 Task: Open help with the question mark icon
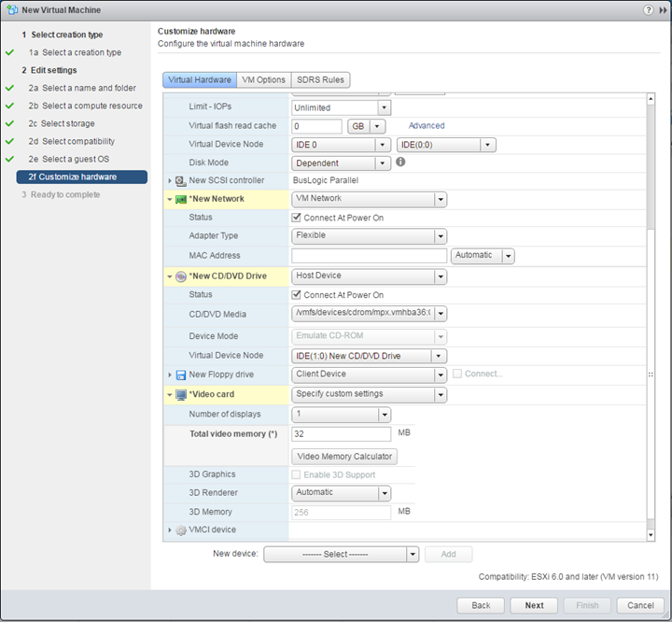click(x=649, y=9)
